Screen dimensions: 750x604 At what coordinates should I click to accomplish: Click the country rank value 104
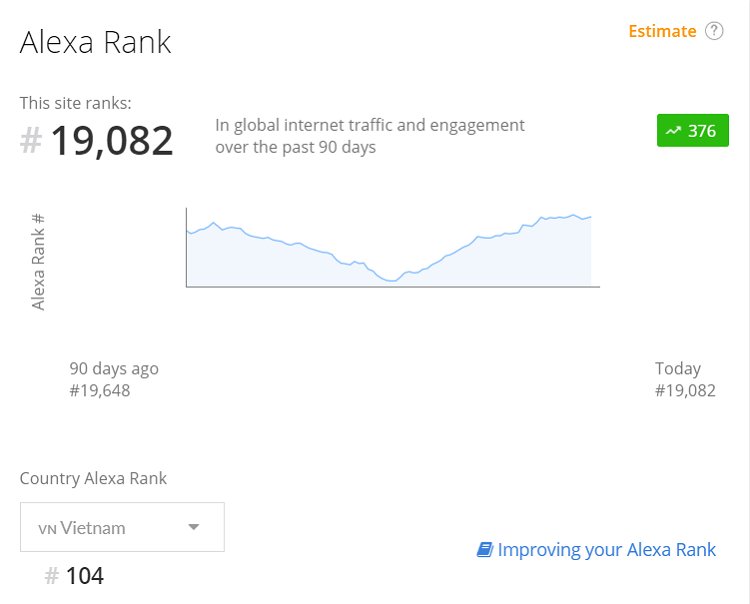85,576
